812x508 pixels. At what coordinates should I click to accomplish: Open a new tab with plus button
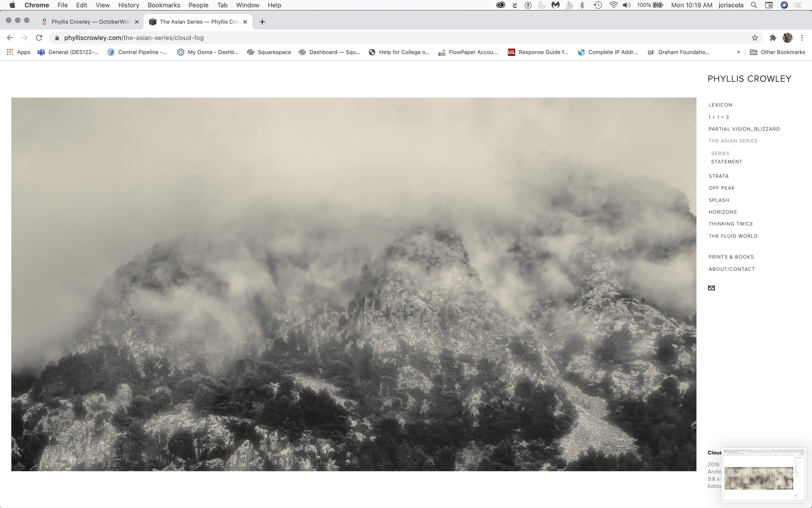tap(262, 22)
